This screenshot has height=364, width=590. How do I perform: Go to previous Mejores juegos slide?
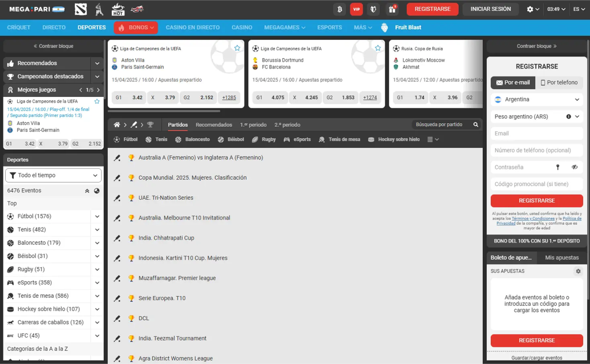click(x=81, y=90)
